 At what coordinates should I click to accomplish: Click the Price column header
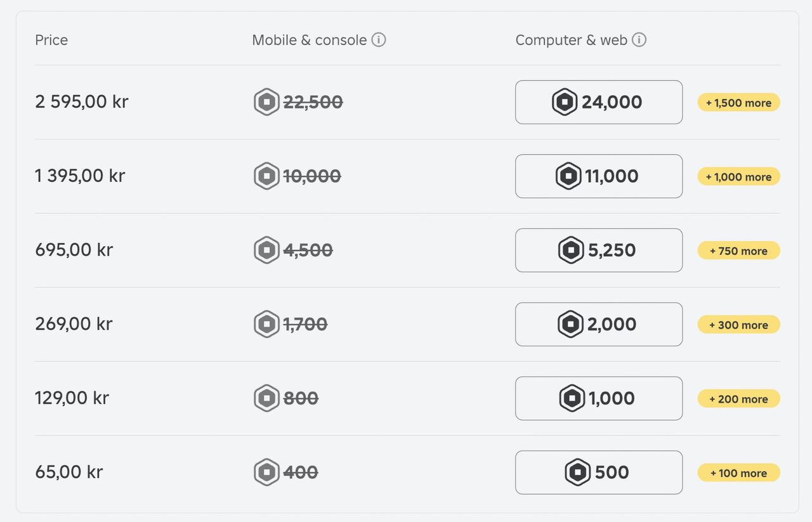(x=51, y=40)
